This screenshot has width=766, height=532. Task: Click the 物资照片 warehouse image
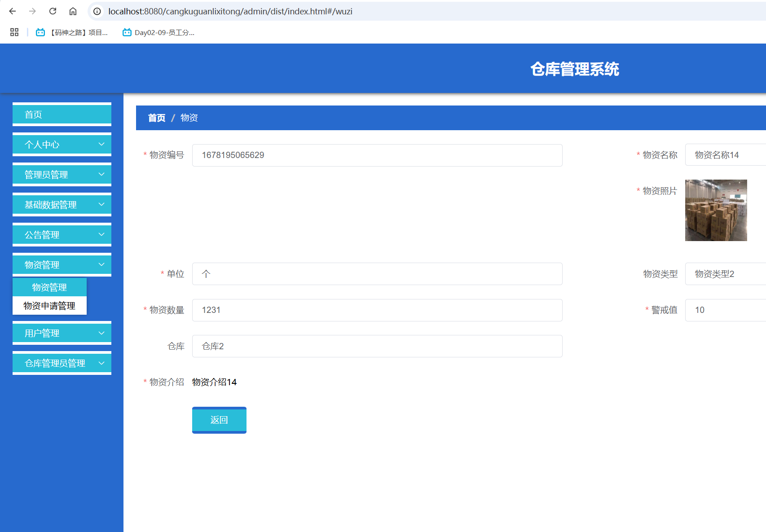pyautogui.click(x=716, y=210)
